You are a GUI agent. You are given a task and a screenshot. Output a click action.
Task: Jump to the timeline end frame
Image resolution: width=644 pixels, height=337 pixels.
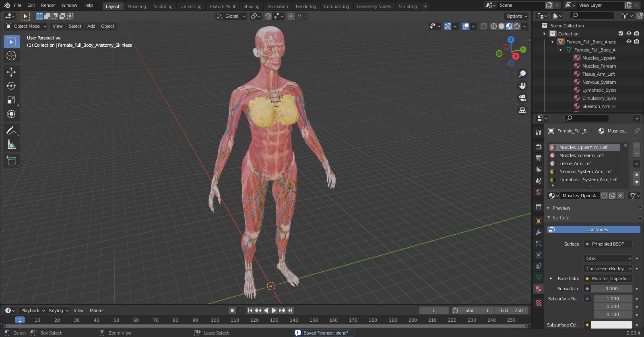[290, 310]
